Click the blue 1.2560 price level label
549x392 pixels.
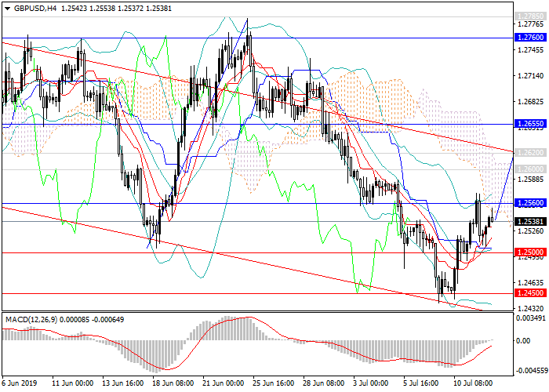tap(530, 202)
